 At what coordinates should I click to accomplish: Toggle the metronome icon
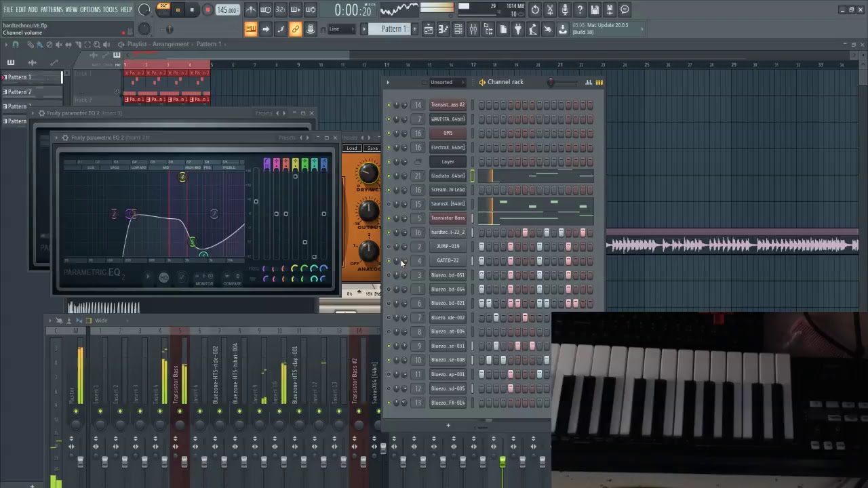pos(251,9)
